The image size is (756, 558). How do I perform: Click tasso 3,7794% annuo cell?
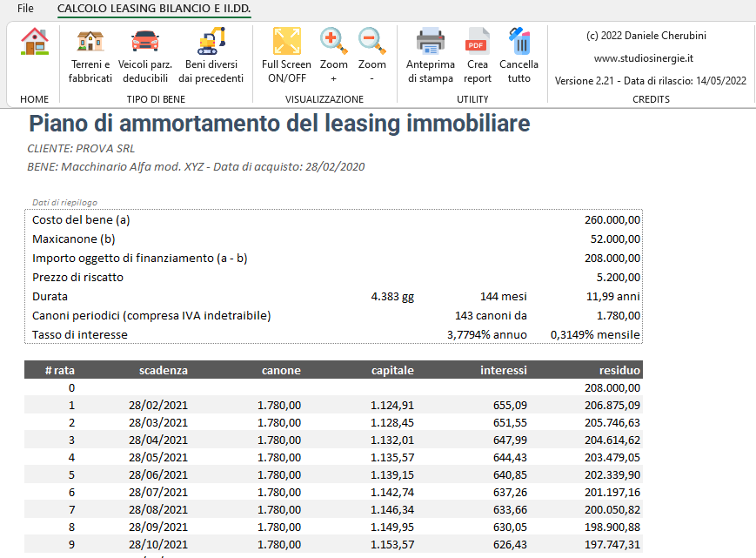coord(487,334)
